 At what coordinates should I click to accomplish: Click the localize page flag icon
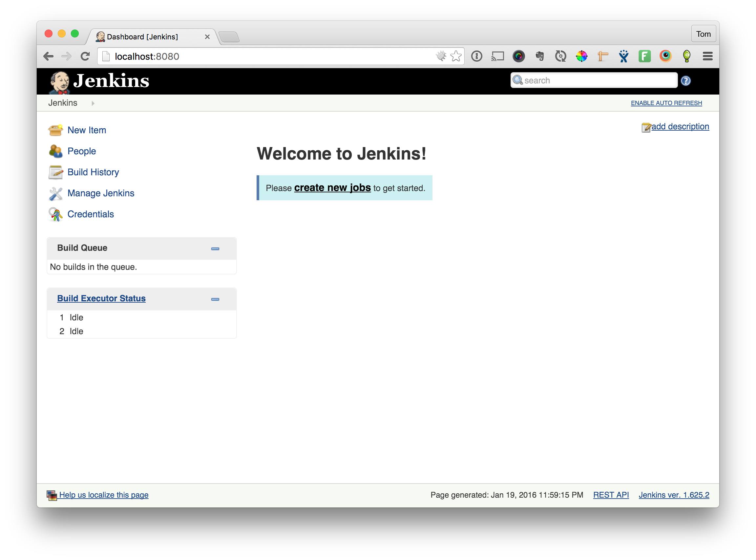pos(52,495)
